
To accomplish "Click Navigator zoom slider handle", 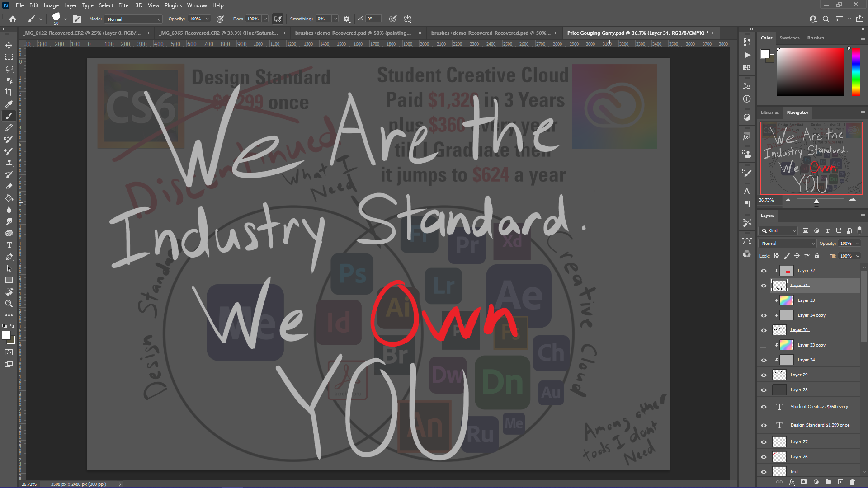I will pyautogui.click(x=816, y=202).
